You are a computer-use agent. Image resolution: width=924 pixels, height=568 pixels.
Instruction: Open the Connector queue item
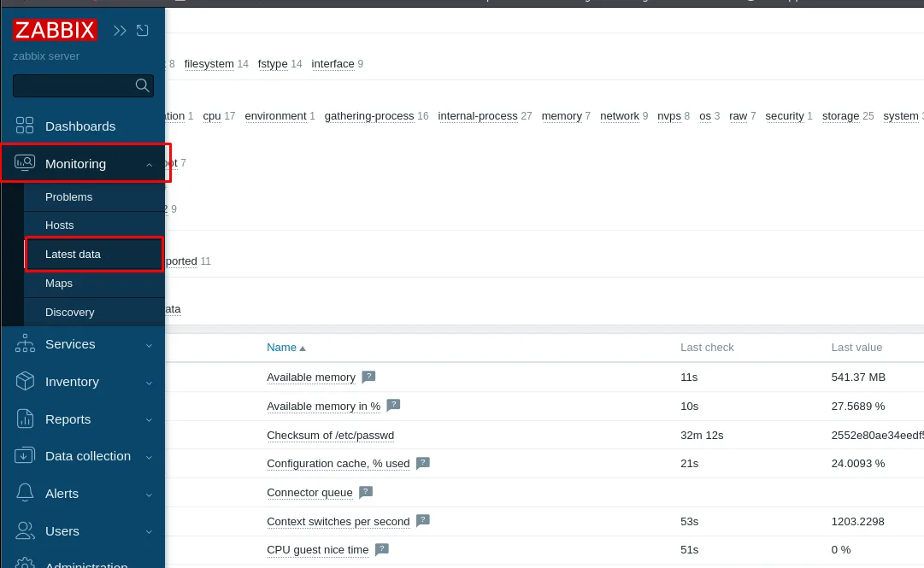point(309,492)
